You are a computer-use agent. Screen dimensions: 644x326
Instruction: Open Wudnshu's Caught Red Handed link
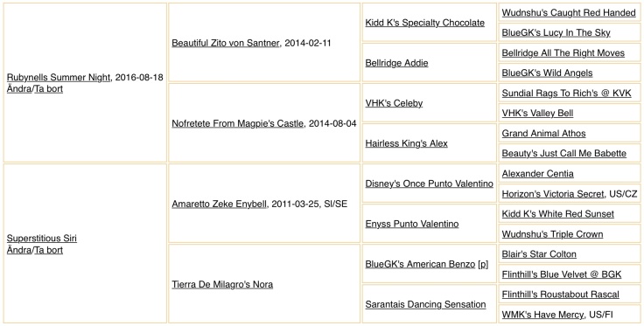[569, 13]
